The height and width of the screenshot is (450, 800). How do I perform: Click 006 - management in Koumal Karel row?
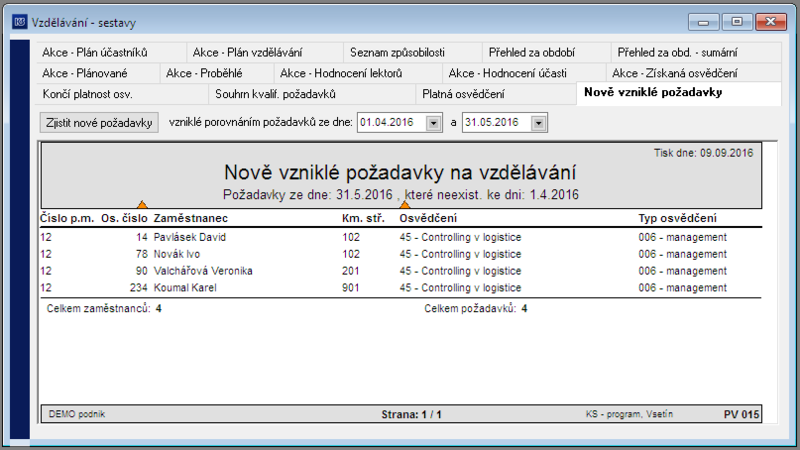(683, 288)
